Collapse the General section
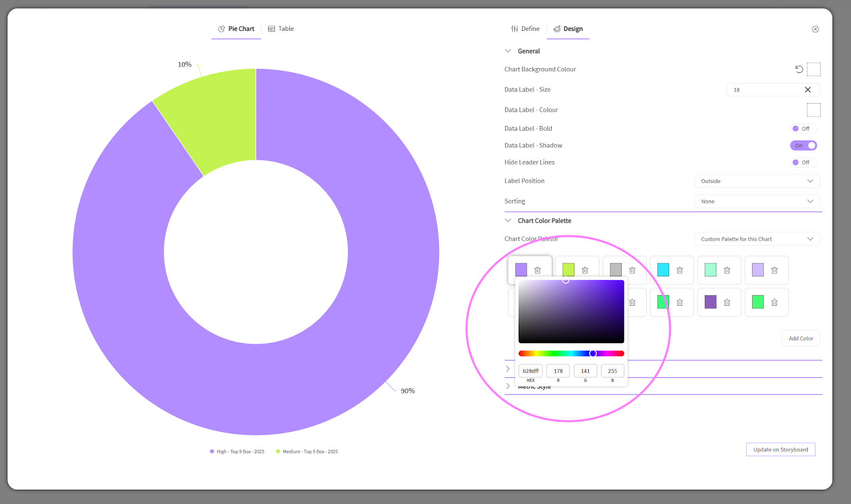This screenshot has width=851, height=504. coord(508,51)
